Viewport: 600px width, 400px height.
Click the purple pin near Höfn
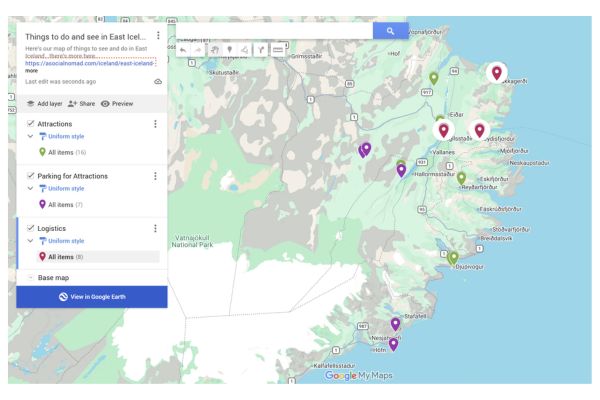coord(393,344)
